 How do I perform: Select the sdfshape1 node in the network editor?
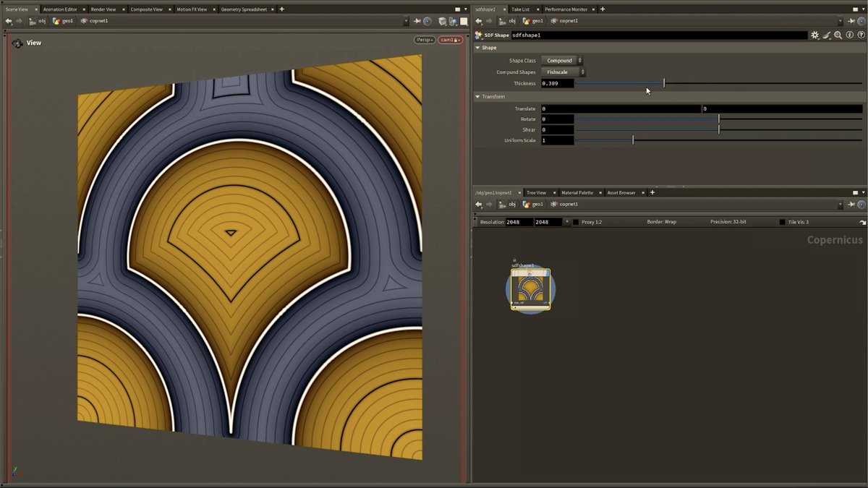tap(530, 288)
